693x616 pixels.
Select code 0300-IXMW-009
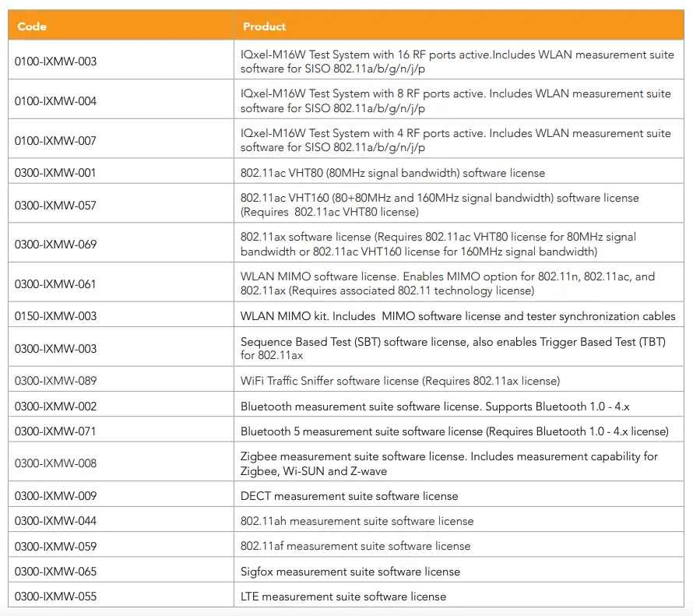point(56,496)
